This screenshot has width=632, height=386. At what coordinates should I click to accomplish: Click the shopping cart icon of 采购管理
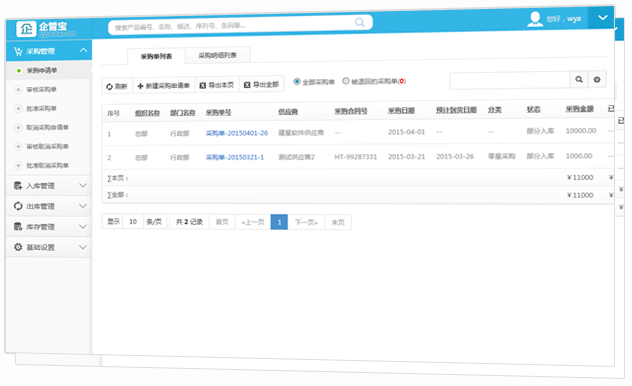point(18,51)
